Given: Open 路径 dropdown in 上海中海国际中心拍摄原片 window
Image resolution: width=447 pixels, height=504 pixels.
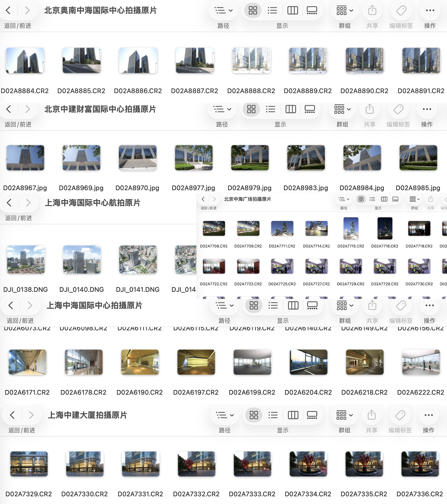Looking at the screenshot, I should point(225,306).
